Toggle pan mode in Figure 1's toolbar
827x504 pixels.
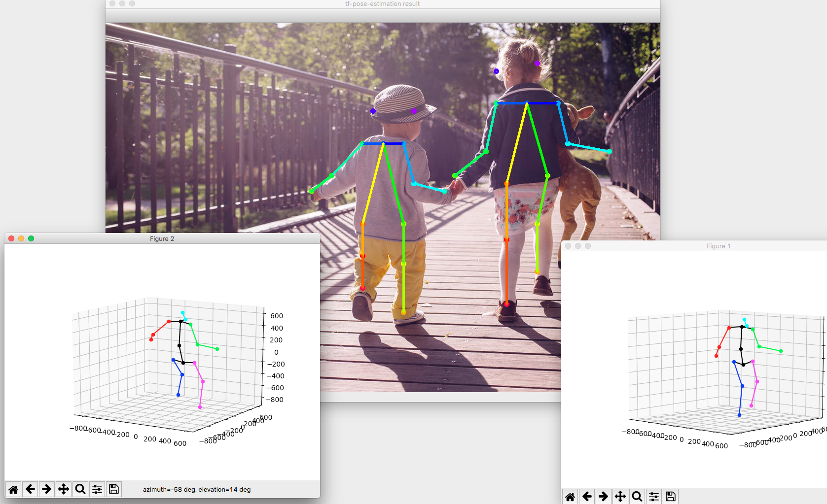tap(620, 496)
